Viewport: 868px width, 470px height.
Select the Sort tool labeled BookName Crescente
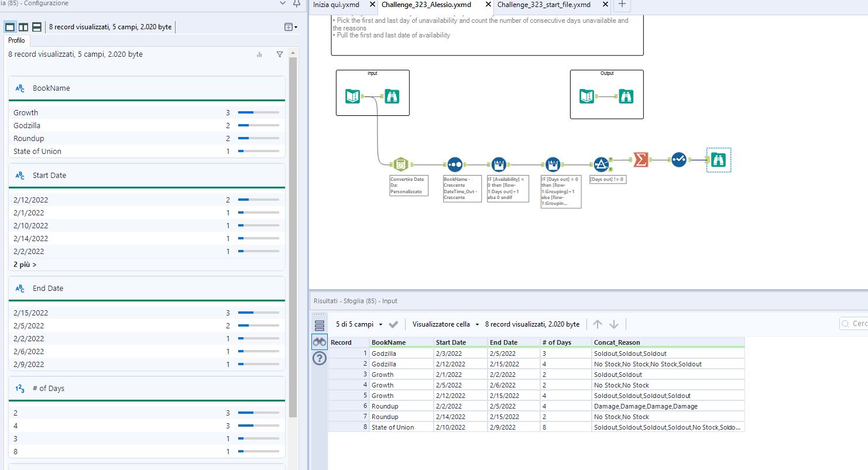pos(455,164)
